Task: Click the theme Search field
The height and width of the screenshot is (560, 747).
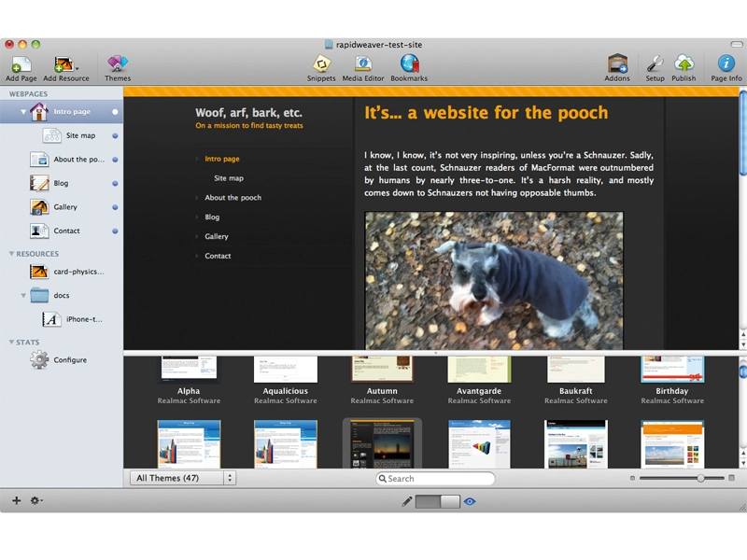Action: point(435,479)
